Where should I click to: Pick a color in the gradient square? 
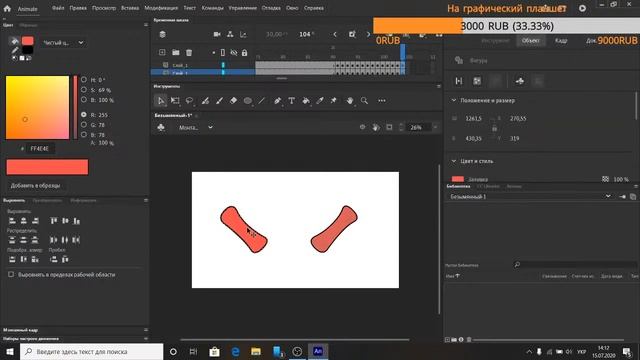tap(37, 107)
